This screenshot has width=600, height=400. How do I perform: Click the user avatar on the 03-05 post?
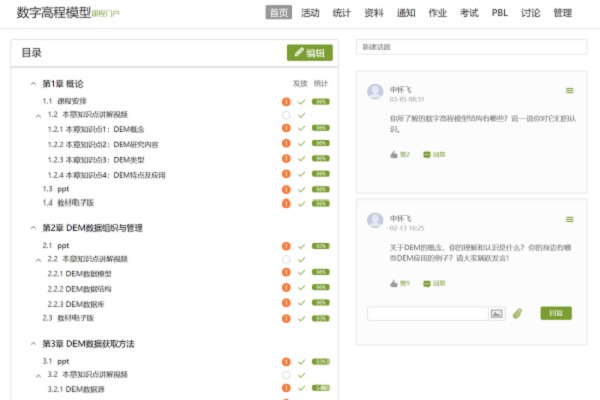coord(375,92)
